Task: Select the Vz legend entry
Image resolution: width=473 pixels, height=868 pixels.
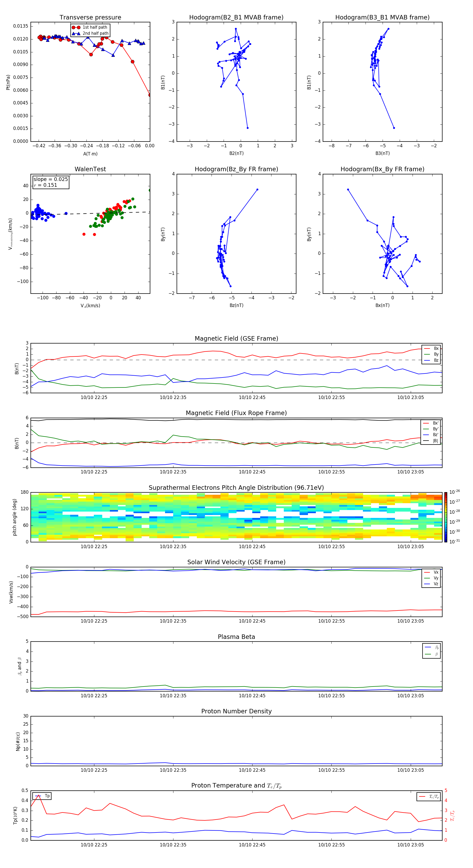Action: click(x=431, y=584)
